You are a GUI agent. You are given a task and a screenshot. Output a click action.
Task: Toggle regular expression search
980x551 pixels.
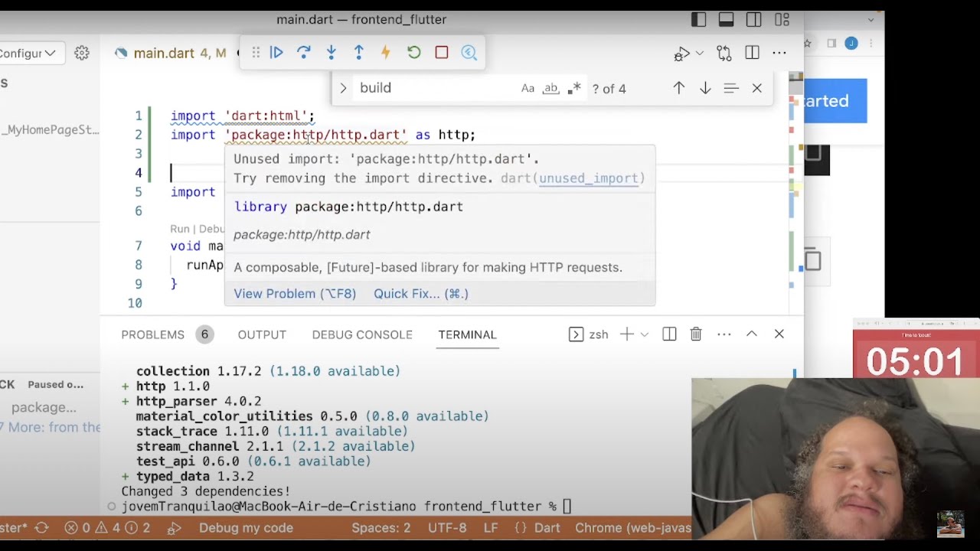click(574, 88)
